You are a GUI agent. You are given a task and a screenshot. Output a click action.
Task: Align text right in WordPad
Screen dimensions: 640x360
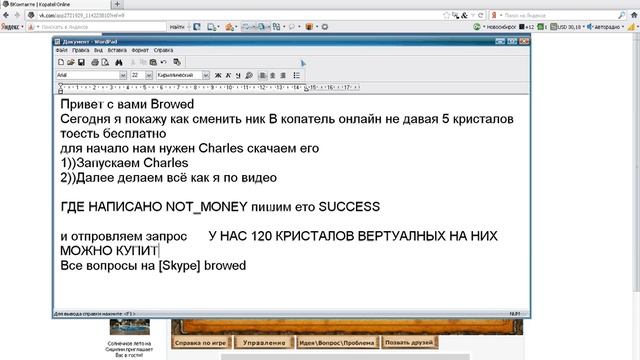point(283,75)
